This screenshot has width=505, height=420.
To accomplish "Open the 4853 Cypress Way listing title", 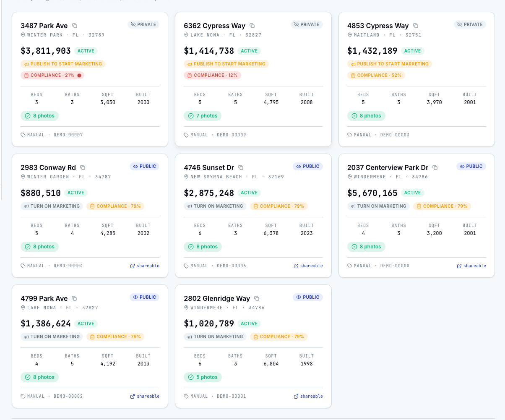I will tap(378, 26).
